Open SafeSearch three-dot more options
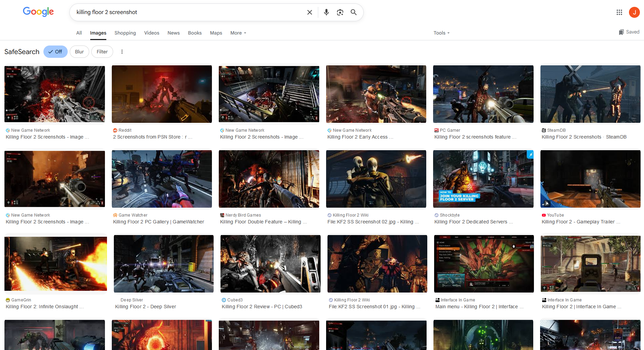 pos(122,52)
